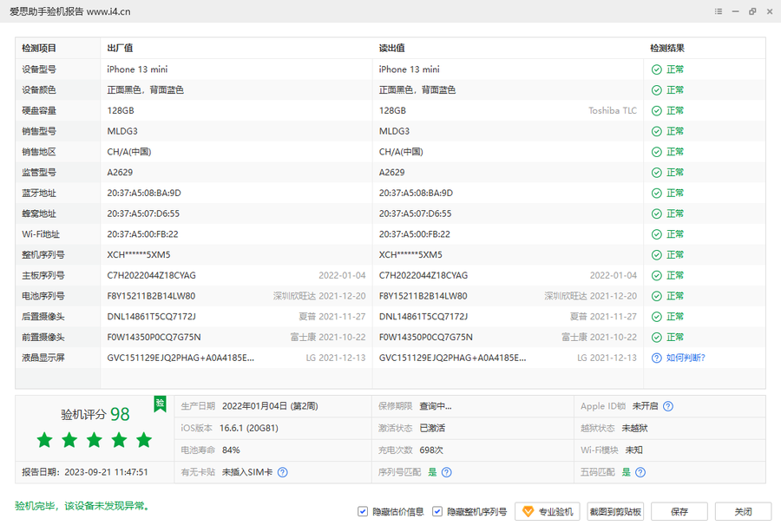The width and height of the screenshot is (781, 532).
Task: Open the list menu icon in title bar
Action: point(719,11)
